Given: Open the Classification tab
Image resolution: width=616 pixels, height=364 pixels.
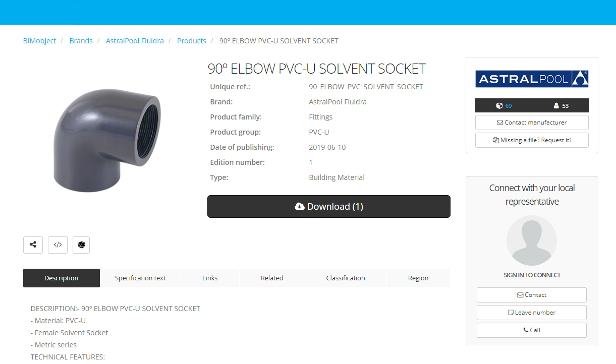Looking at the screenshot, I should point(346,278).
